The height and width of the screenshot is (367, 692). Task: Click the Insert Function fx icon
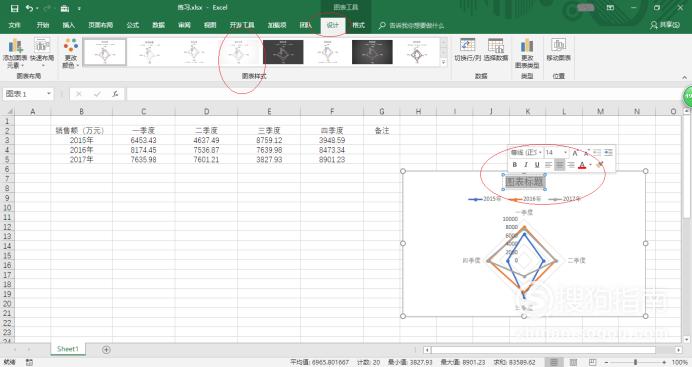click(115, 94)
